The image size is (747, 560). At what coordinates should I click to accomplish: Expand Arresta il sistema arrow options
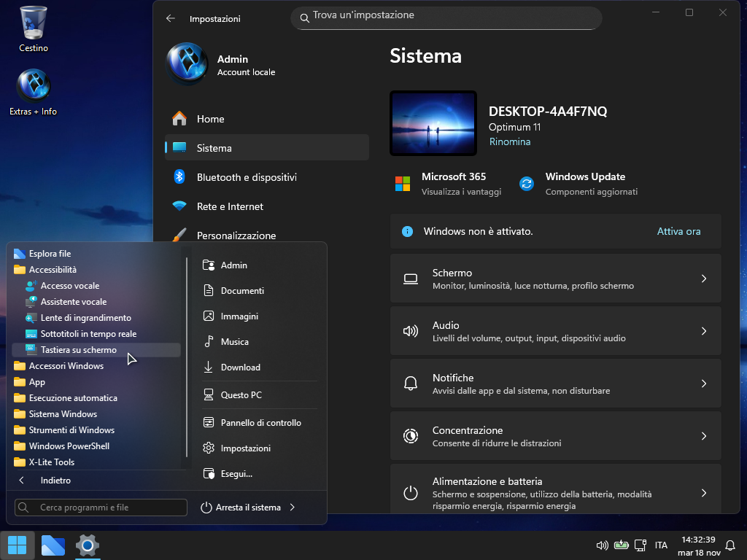point(293,507)
